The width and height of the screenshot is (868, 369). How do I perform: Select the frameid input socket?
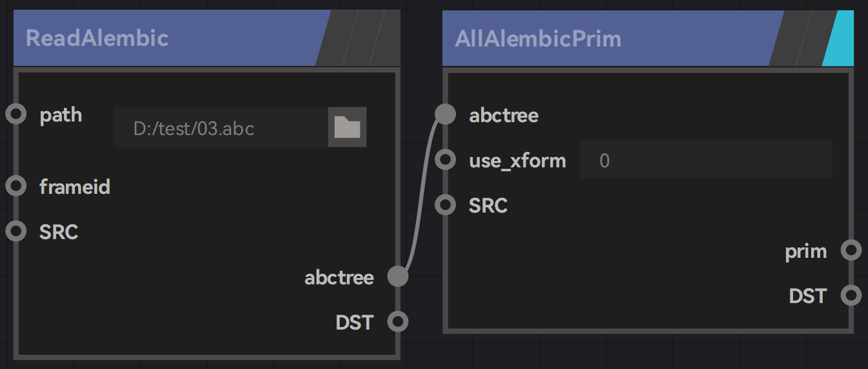15,186
